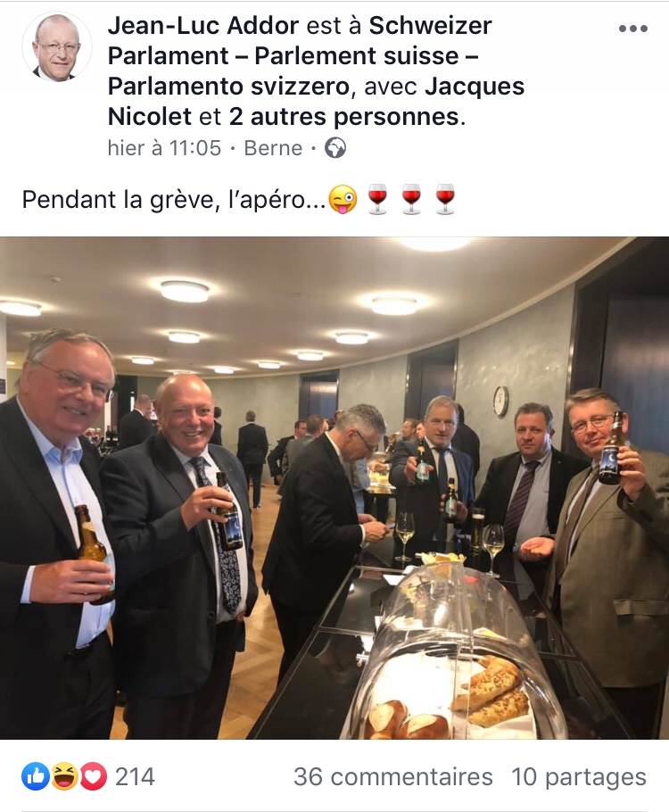The height and width of the screenshot is (812, 669).
Task: Open Jacques Nicolet's profile link
Action: (x=317, y=101)
